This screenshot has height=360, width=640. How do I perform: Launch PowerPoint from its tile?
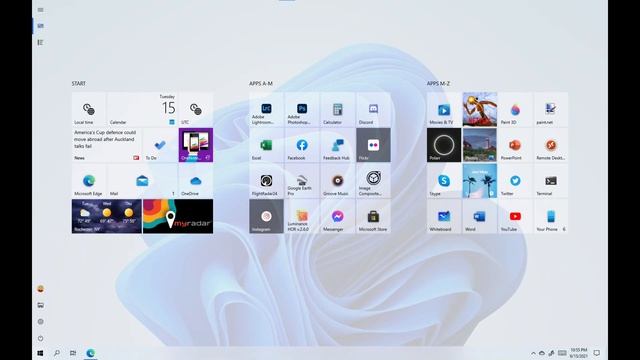pyautogui.click(x=515, y=145)
